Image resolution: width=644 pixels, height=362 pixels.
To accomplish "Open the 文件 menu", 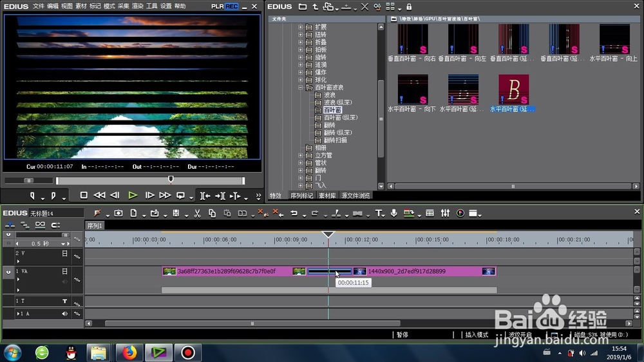I will point(38,6).
